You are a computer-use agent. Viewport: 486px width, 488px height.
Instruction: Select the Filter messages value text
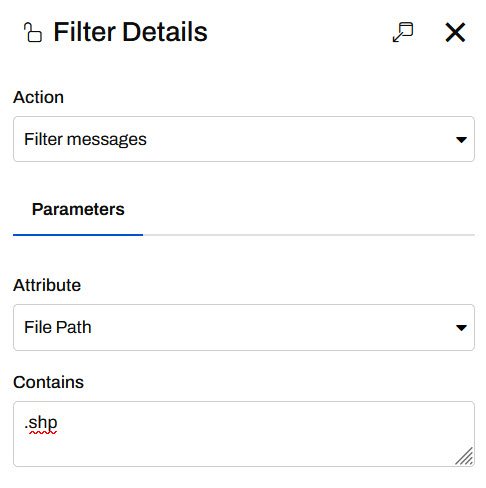point(85,139)
